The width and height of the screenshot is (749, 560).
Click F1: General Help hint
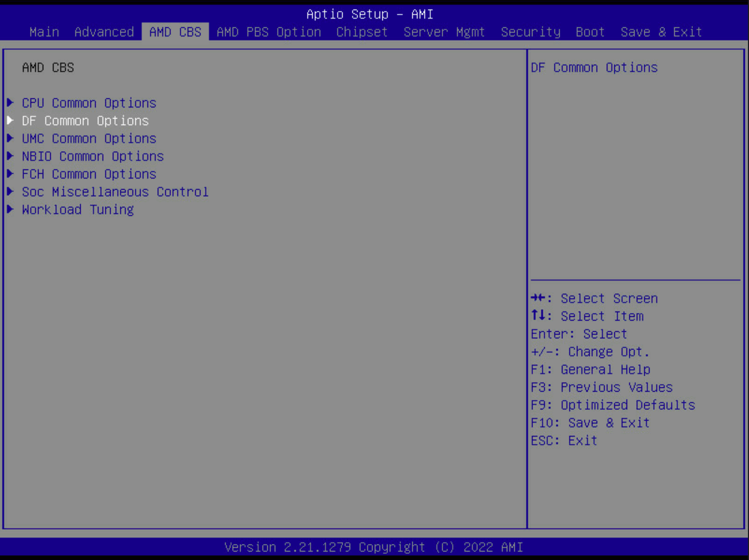coord(591,370)
